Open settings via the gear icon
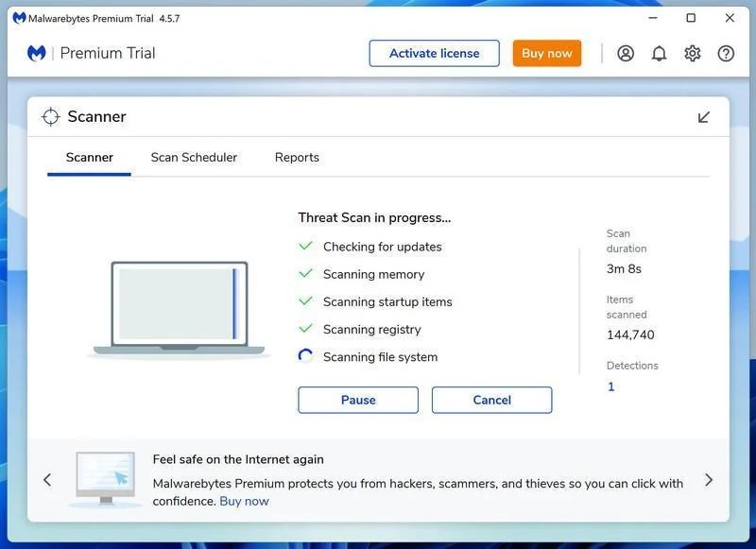The width and height of the screenshot is (756, 549). (693, 53)
